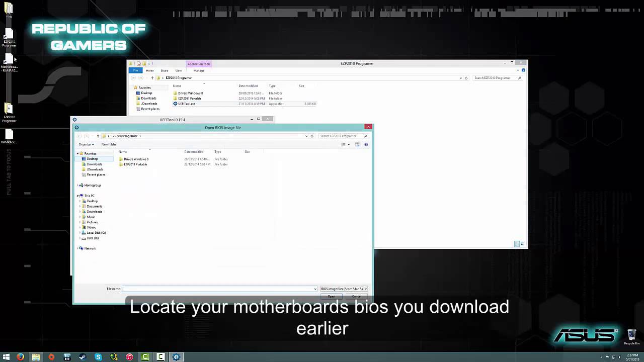Image resolution: width=644 pixels, height=362 pixels.
Task: Click the UEFITool taskbar icon
Action: [x=176, y=357]
